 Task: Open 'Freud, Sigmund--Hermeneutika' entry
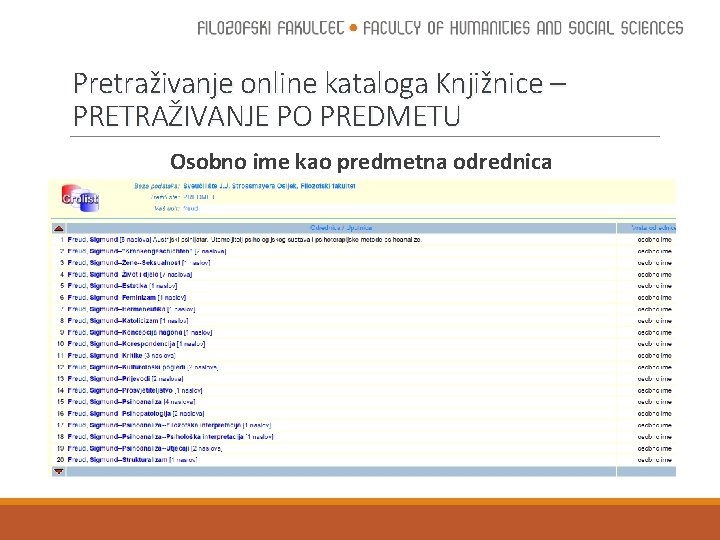(131, 309)
